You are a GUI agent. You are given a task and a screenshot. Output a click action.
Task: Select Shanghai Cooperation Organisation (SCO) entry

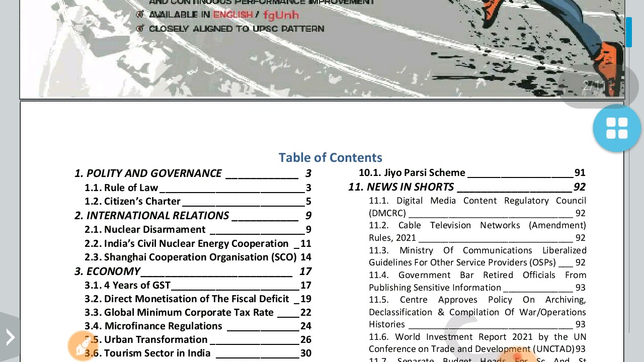coord(198,257)
